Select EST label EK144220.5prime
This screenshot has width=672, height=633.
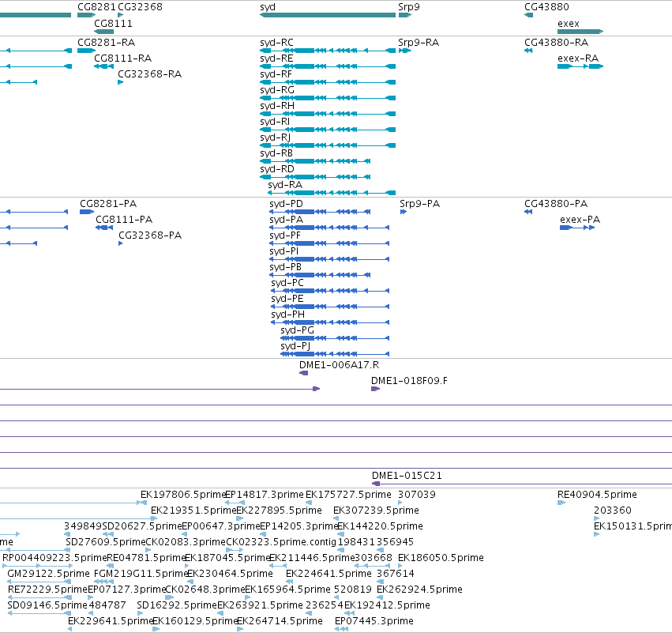380,526
